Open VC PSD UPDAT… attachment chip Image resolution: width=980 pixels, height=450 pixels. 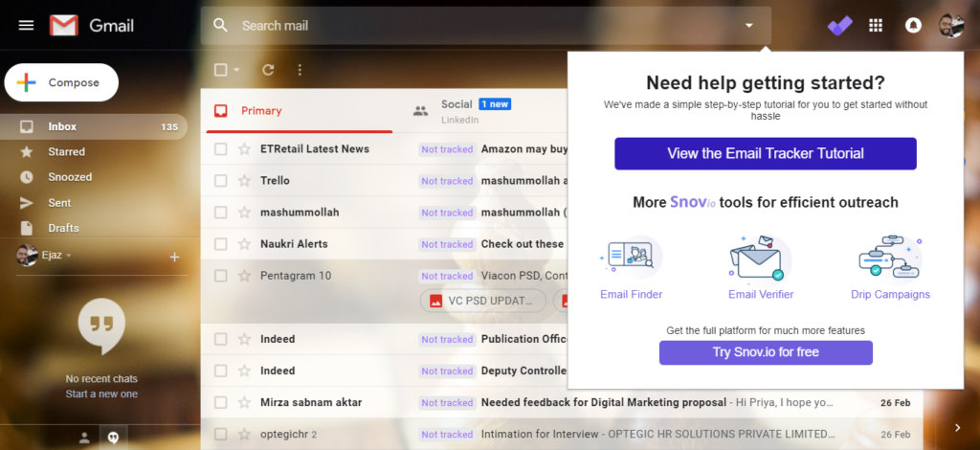[x=483, y=301]
